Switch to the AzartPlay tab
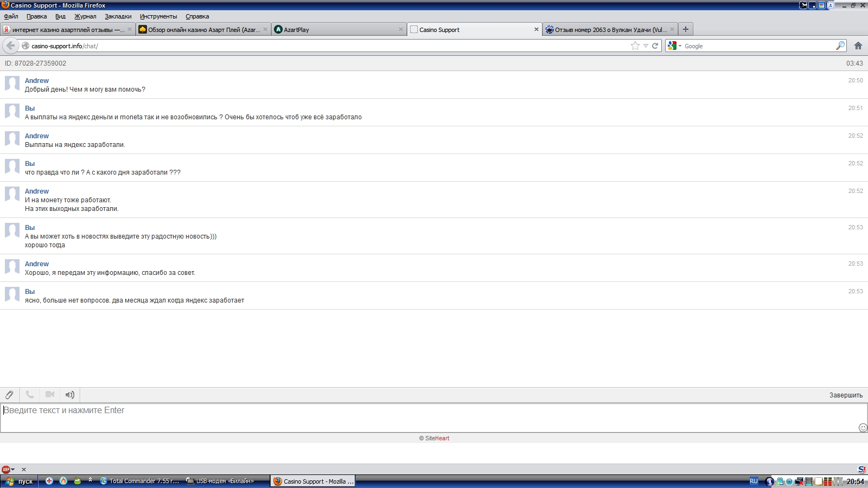 pyautogui.click(x=339, y=30)
